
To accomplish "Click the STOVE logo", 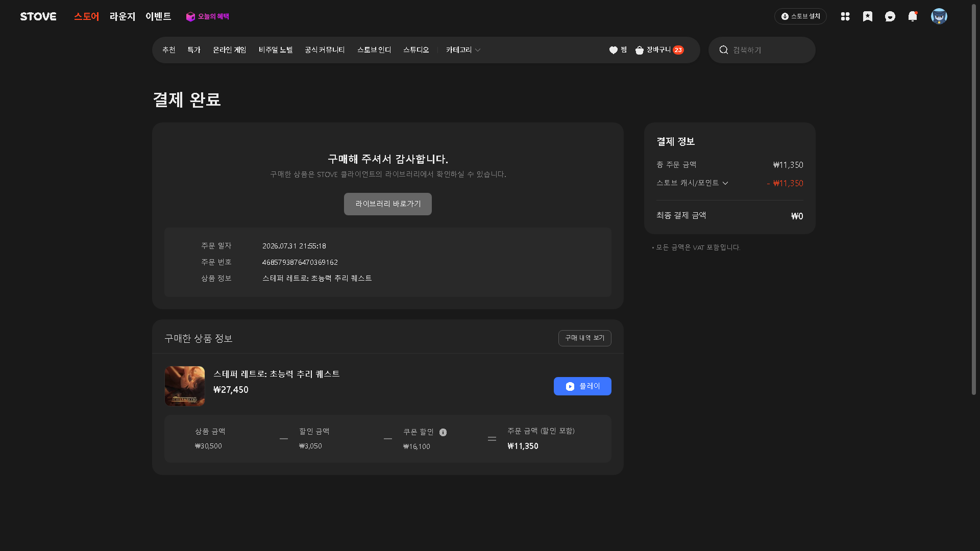I will pos(38,16).
